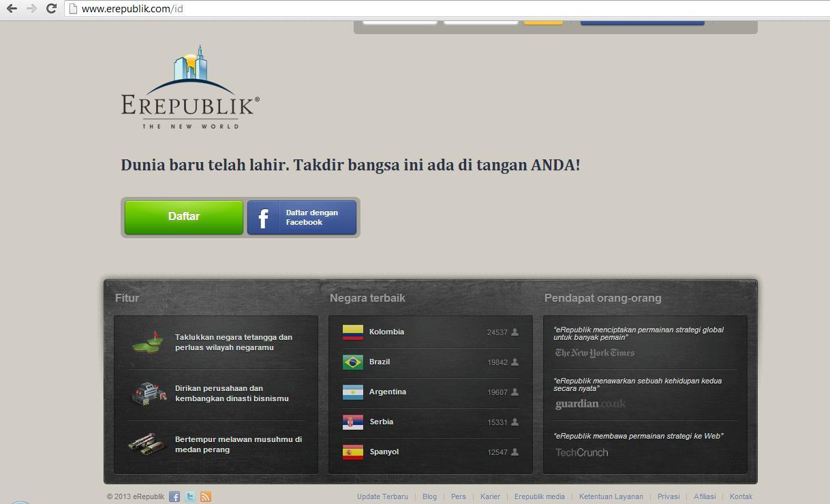Click quote 'menawarkan sebuah kehidupan kedua'
Viewport: 830px width, 504px height.
tap(637, 384)
